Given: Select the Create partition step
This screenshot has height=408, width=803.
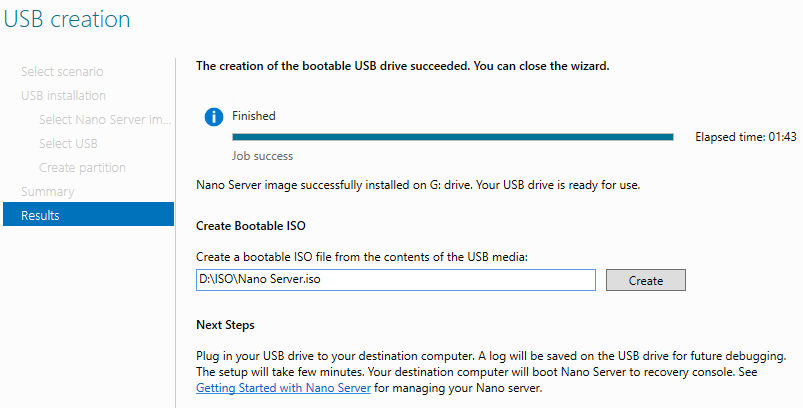Looking at the screenshot, I should tap(82, 167).
